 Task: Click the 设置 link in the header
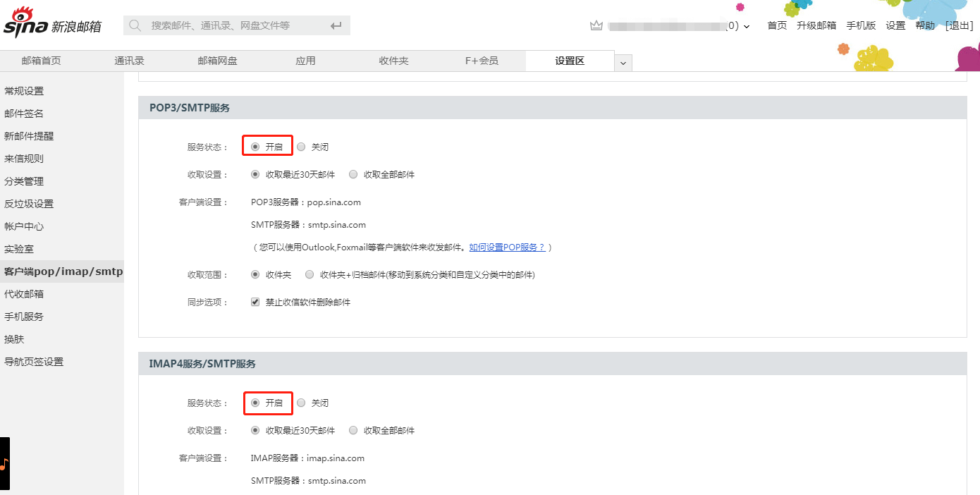895,25
